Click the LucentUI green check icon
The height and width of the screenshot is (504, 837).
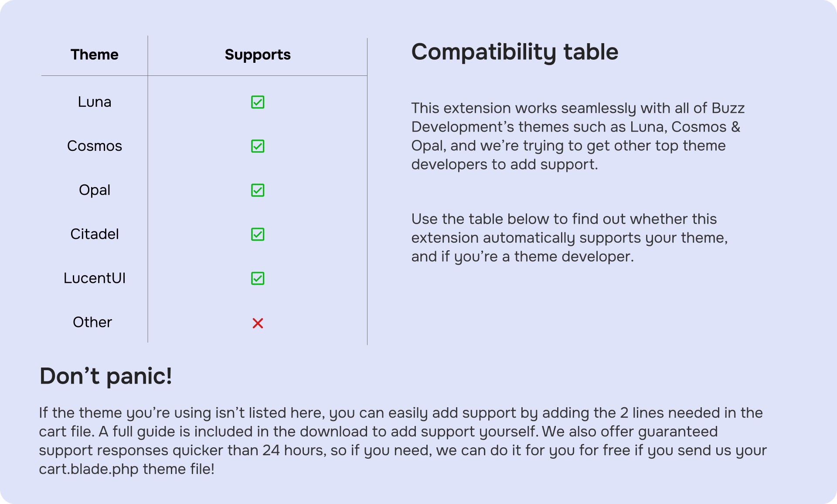258,278
